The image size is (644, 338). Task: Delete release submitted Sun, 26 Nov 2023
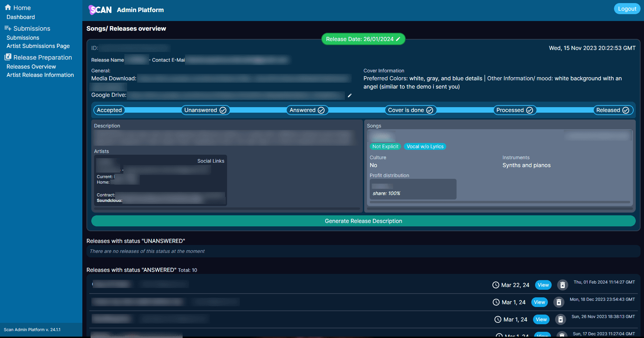point(560,319)
